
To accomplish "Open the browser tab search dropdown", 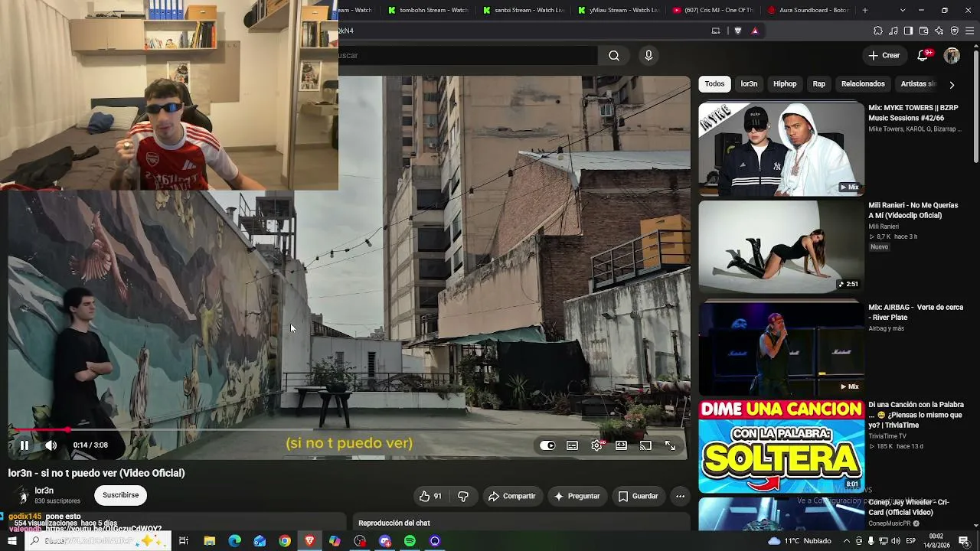I will click(x=903, y=10).
